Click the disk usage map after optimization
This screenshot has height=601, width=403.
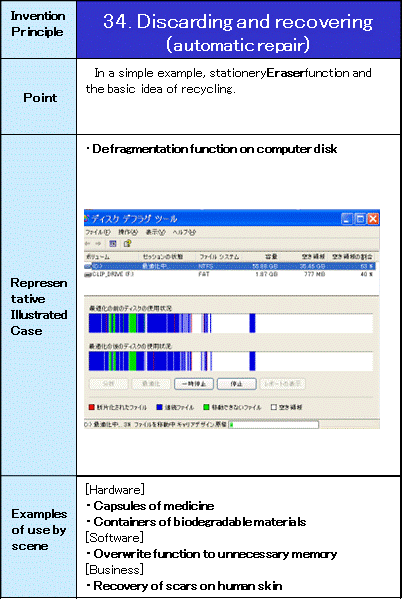coord(230,361)
